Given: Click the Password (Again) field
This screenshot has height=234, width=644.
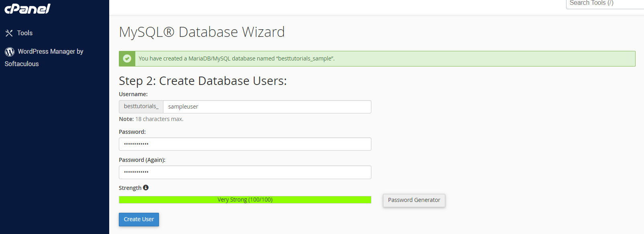Looking at the screenshot, I should pyautogui.click(x=245, y=172).
